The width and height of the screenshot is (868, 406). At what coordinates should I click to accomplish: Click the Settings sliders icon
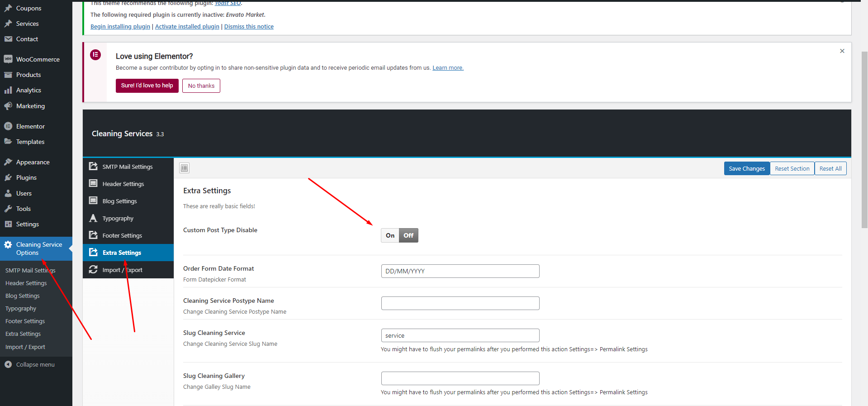(x=8, y=224)
